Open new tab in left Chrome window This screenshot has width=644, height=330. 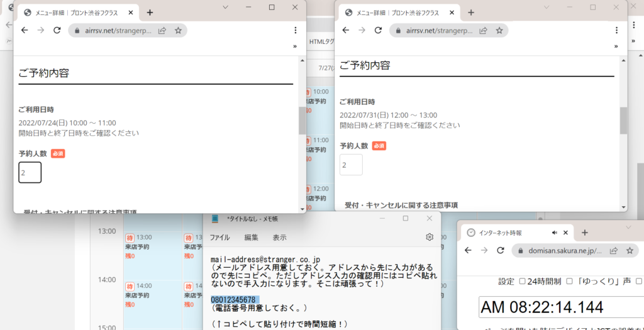[x=150, y=13]
